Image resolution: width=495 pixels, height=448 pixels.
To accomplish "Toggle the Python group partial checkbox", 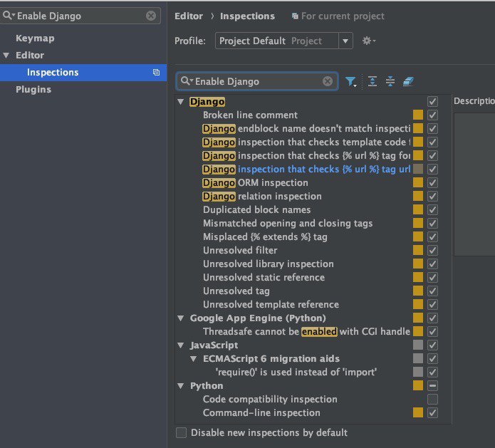I will [432, 385].
